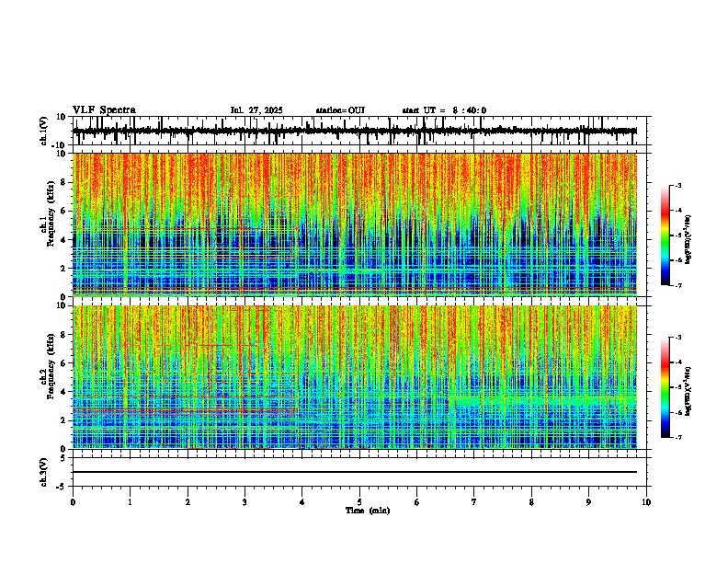728x563 pixels.
Task: Click the flat black trace in ch.3 panel
Action: pyautogui.click(x=355, y=472)
